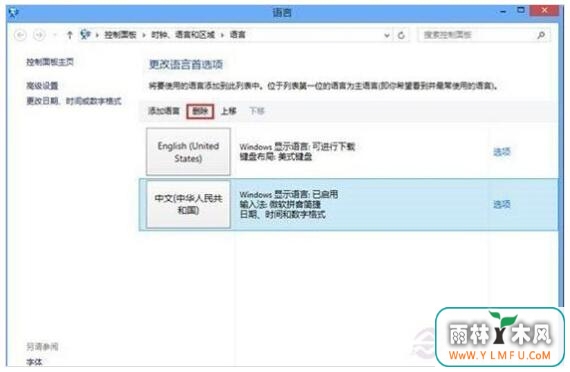Open the window icon in the title bar
This screenshot has height=372, width=570.
pos(14,13)
